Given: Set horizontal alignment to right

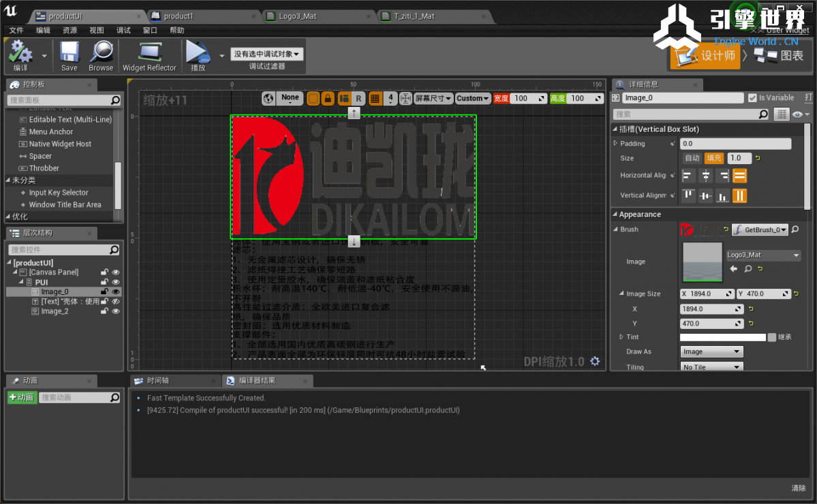Looking at the screenshot, I should pos(723,176).
